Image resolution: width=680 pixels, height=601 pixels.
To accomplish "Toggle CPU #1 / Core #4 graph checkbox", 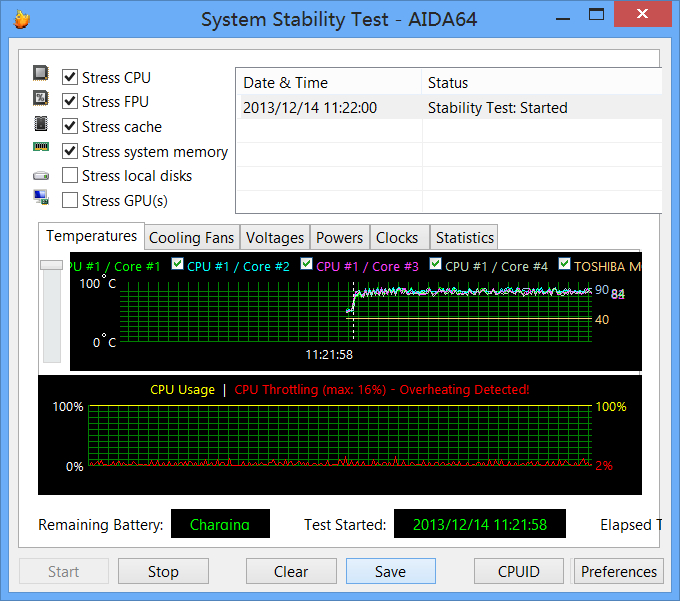I will coord(435,264).
